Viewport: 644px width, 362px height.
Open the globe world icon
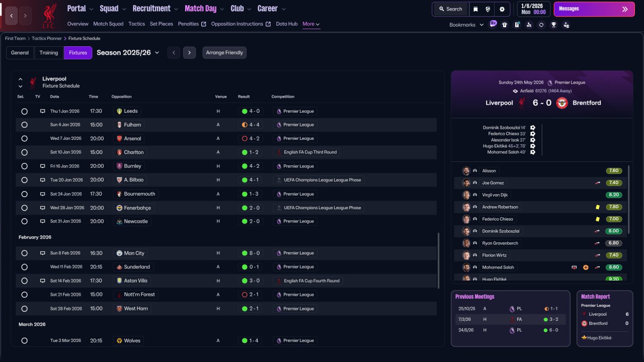pyautogui.click(x=488, y=9)
